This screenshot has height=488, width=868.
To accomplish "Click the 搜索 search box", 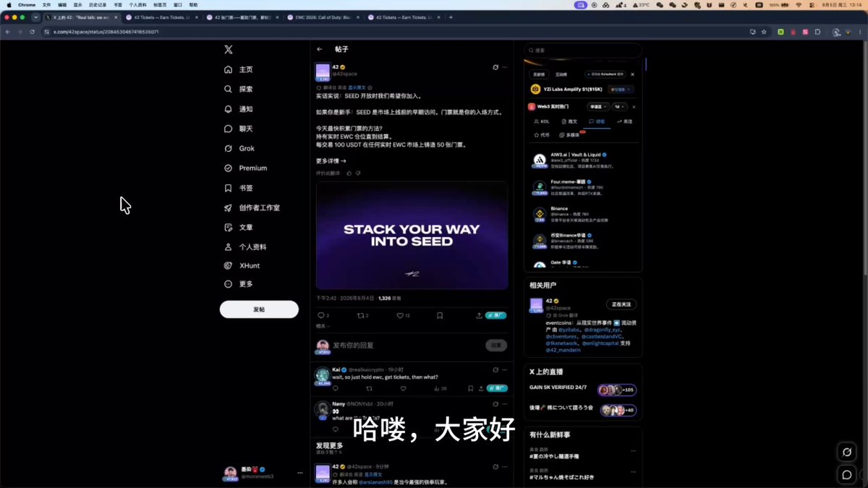I will pyautogui.click(x=583, y=51).
